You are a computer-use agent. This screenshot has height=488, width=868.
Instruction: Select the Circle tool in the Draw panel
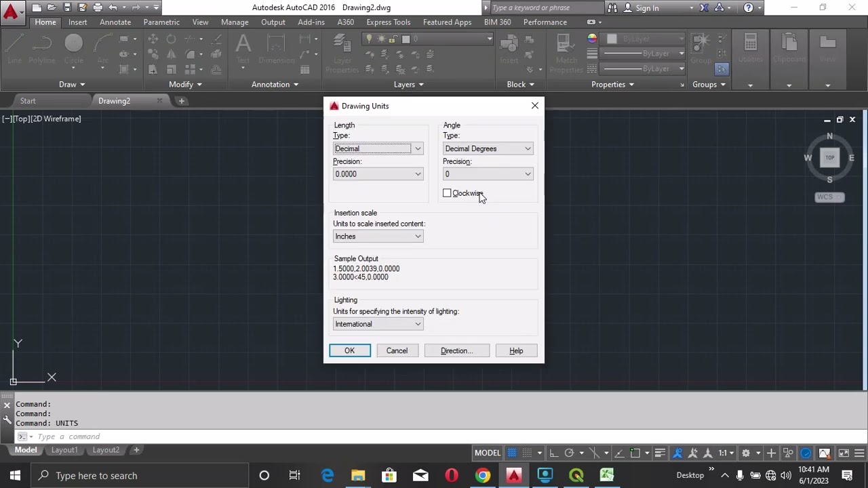click(74, 49)
